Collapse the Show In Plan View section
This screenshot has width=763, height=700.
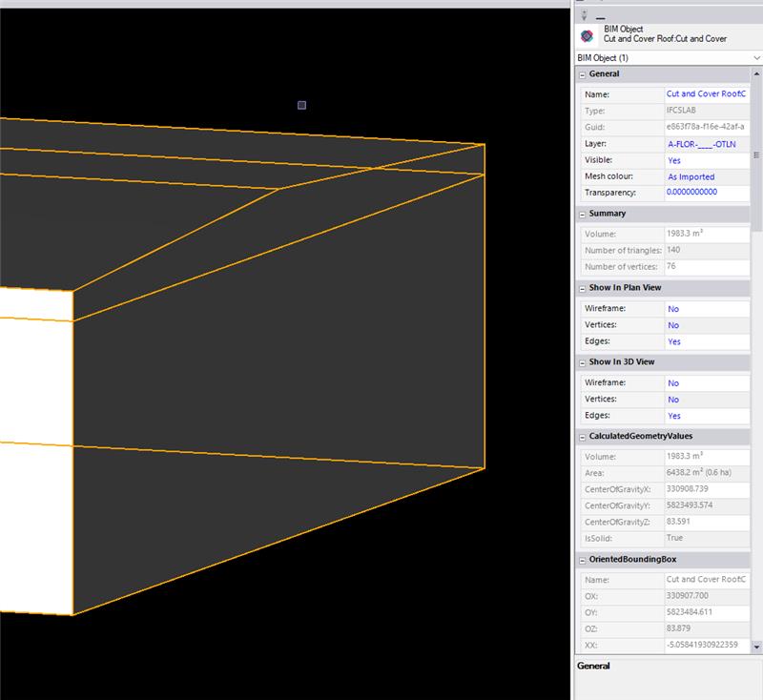582,288
